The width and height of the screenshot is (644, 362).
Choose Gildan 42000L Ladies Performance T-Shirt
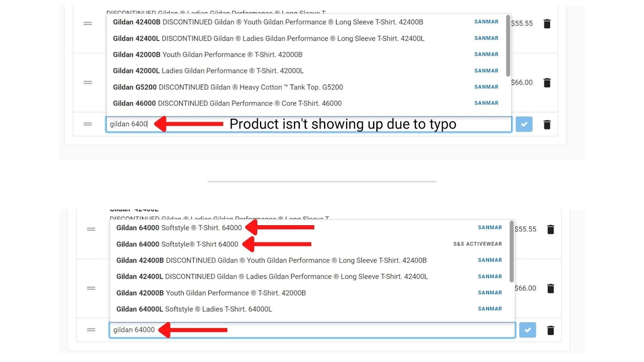coord(309,71)
